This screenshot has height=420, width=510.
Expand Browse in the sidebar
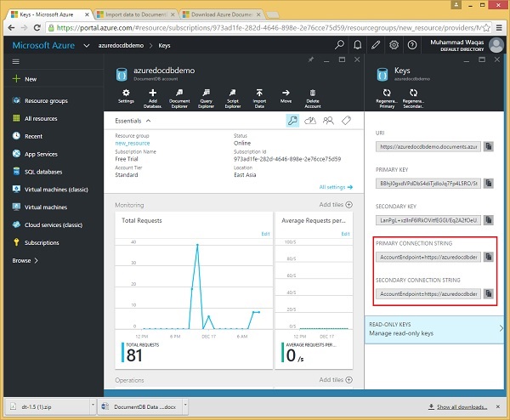click(25, 260)
